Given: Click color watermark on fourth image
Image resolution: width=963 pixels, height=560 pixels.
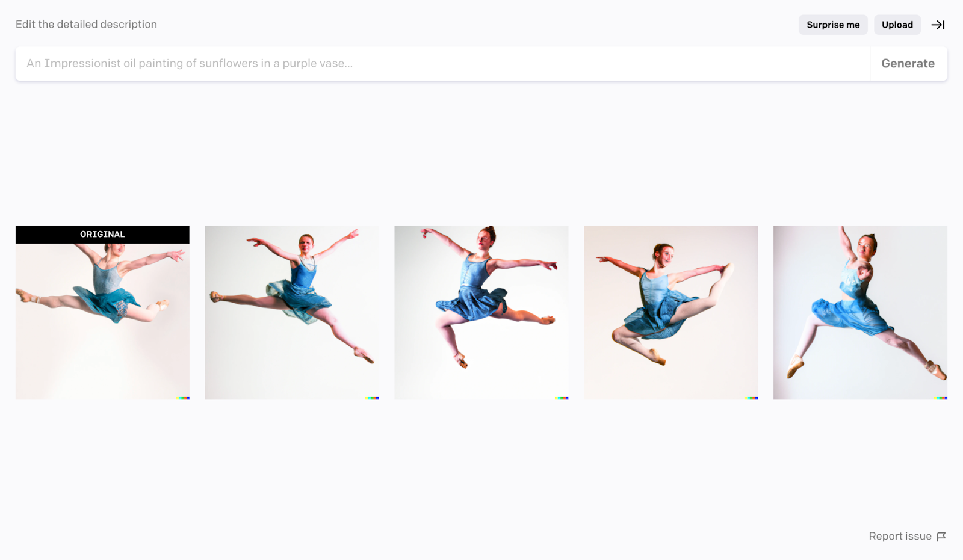Looking at the screenshot, I should pos(751,398).
